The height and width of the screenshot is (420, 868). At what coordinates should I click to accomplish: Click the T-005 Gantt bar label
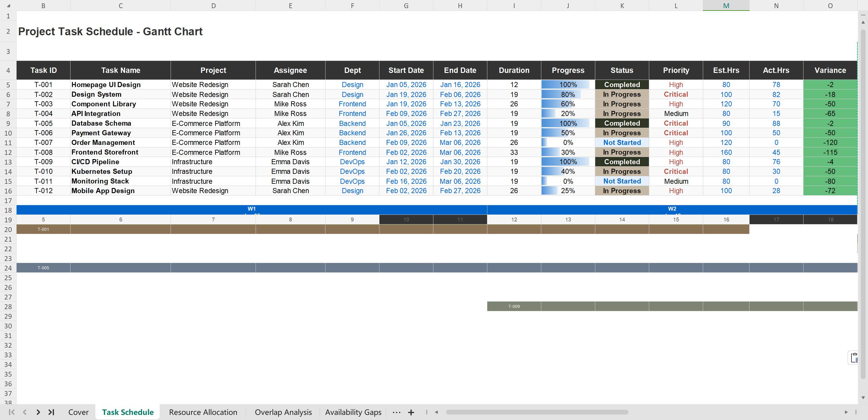click(43, 268)
